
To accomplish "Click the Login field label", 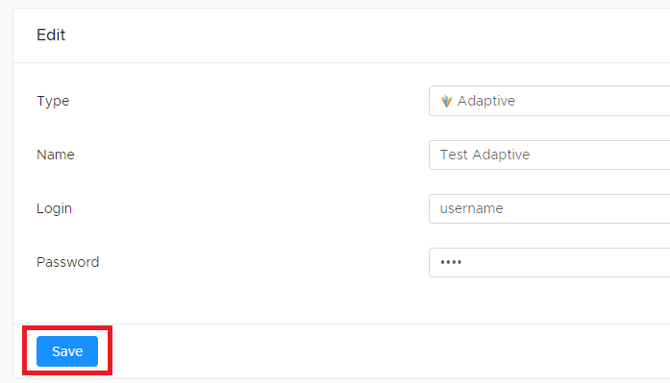I will point(54,209).
